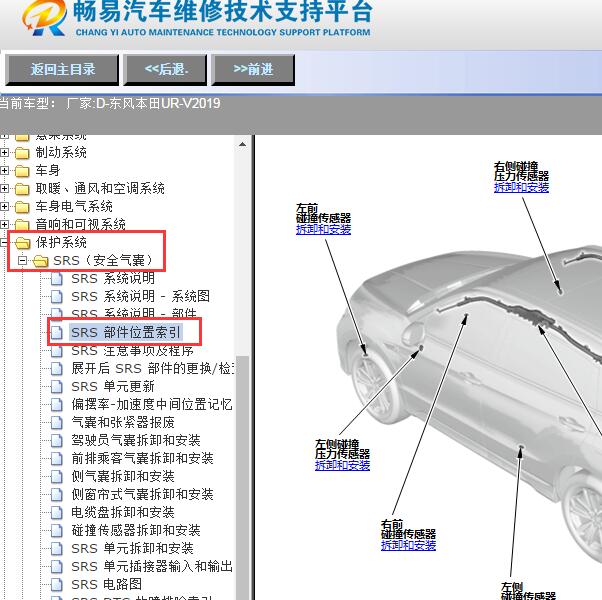Go forward with the >>前进 button
This screenshot has width=602, height=600.
[x=253, y=69]
